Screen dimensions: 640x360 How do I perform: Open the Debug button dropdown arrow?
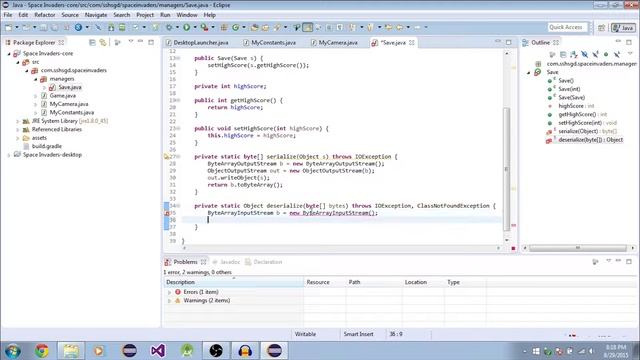(x=177, y=27)
